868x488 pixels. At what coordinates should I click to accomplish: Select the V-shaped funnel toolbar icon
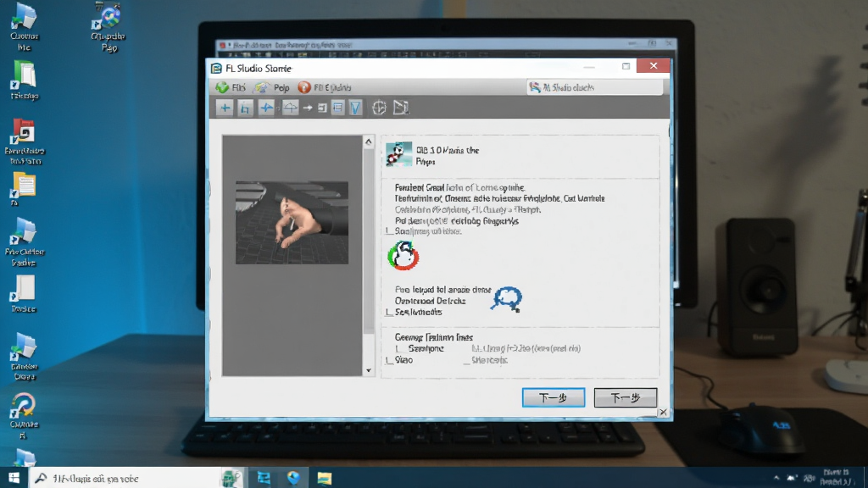355,108
